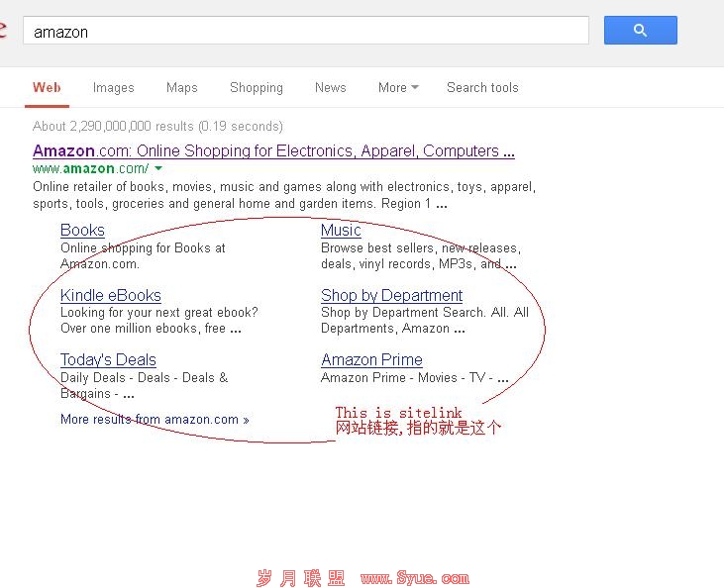
Task: Open the Shopping tab
Action: (x=257, y=88)
